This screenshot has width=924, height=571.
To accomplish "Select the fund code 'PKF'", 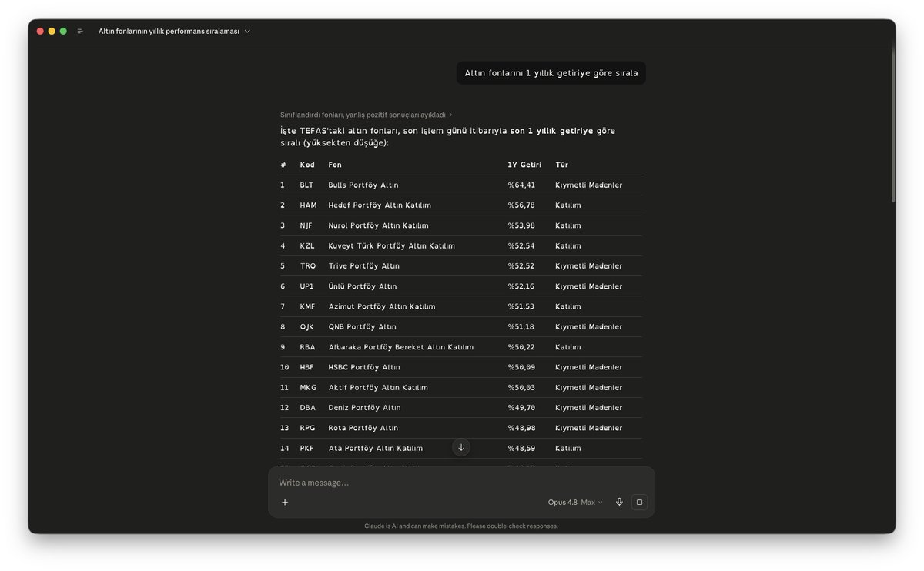I will tap(307, 448).
